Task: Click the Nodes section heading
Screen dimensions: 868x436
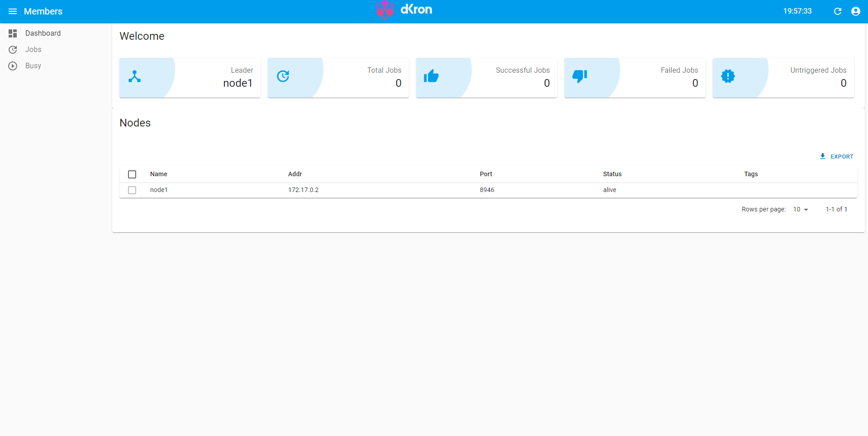Action: pyautogui.click(x=135, y=123)
